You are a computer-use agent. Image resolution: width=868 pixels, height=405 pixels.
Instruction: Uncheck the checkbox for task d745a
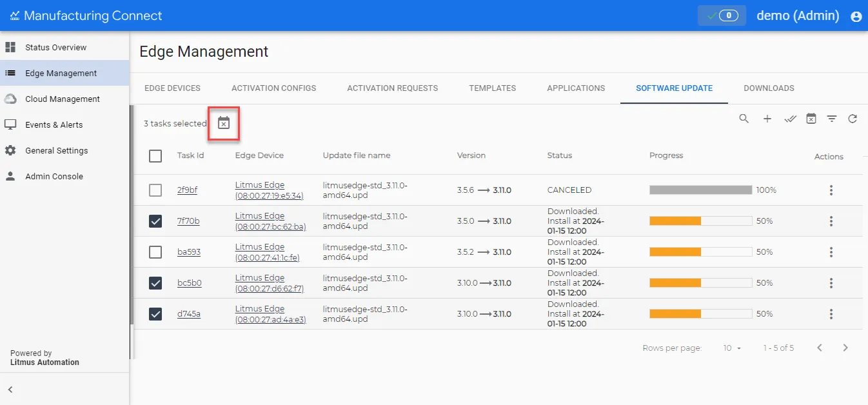(x=155, y=314)
